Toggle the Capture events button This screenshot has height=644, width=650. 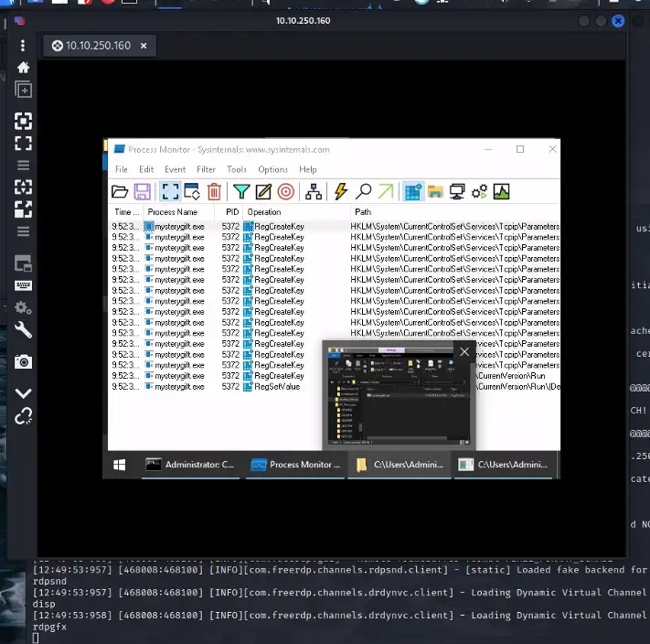[169, 191]
